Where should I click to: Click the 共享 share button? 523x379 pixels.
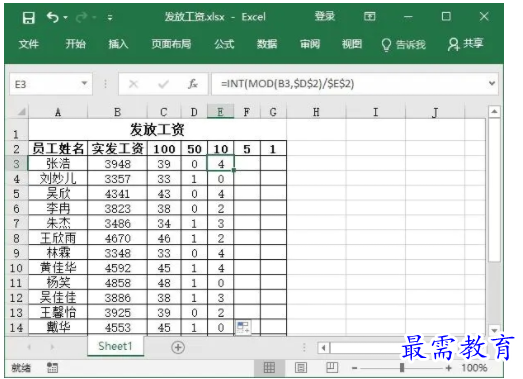click(466, 44)
